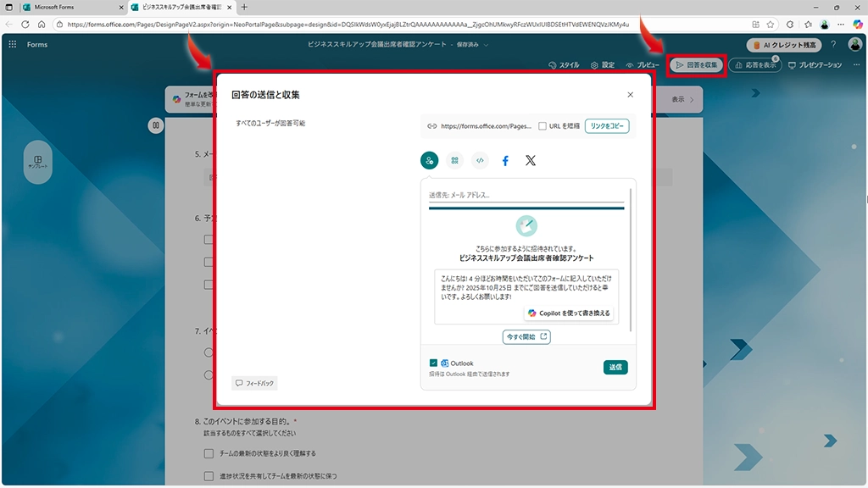
Task: Select the embed code share icon
Action: point(480,160)
